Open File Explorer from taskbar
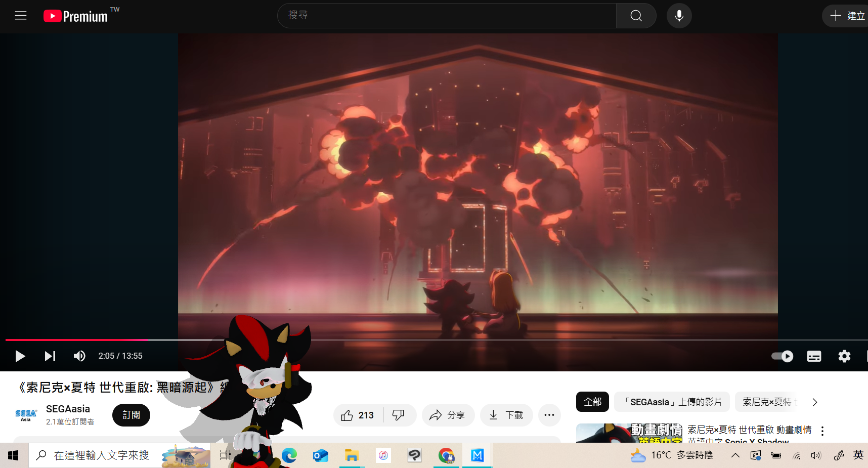Viewport: 868px width, 468px height. click(x=352, y=455)
